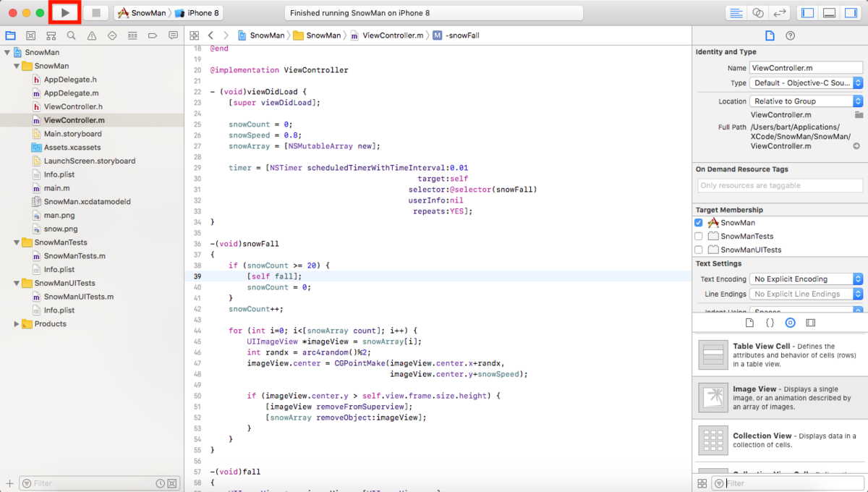The image size is (868, 492).
Task: Open the Test navigator diamond icon
Action: [x=112, y=35]
